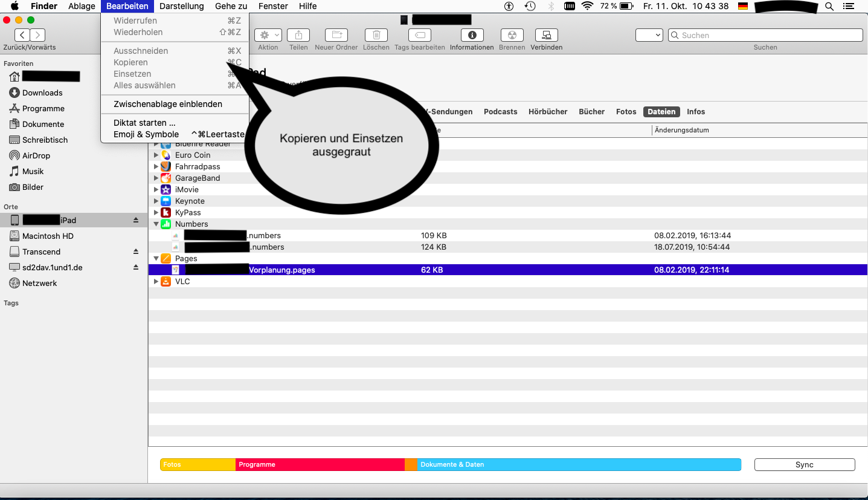This screenshot has height=500, width=868.
Task: Open Spotlight search in the menu bar
Action: [x=829, y=6]
